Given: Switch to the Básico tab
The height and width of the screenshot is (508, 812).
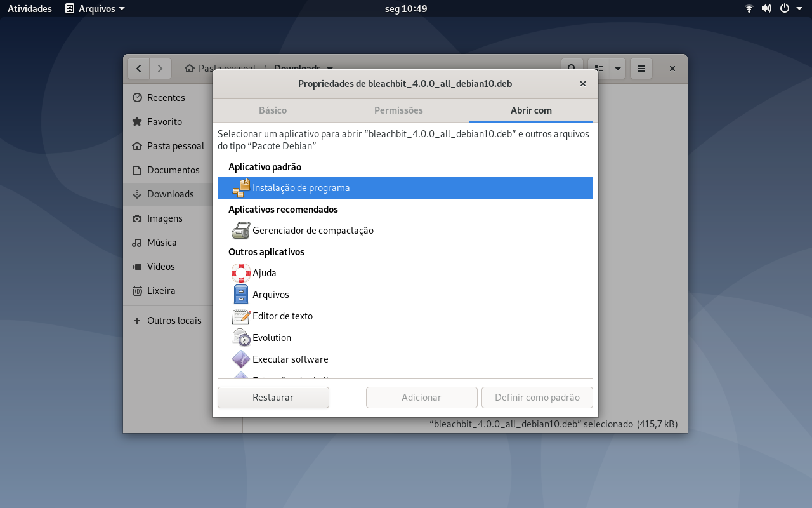Looking at the screenshot, I should pyautogui.click(x=273, y=110).
